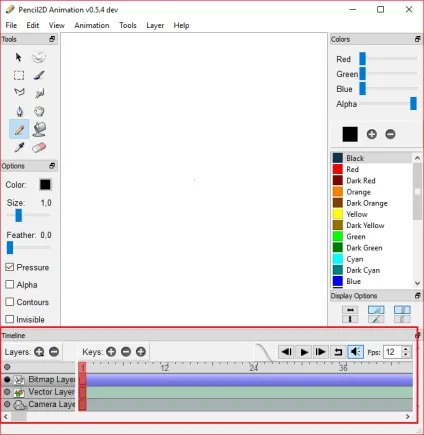Toggle the timeline sound button
This screenshot has height=435, width=424.
[x=355, y=352]
